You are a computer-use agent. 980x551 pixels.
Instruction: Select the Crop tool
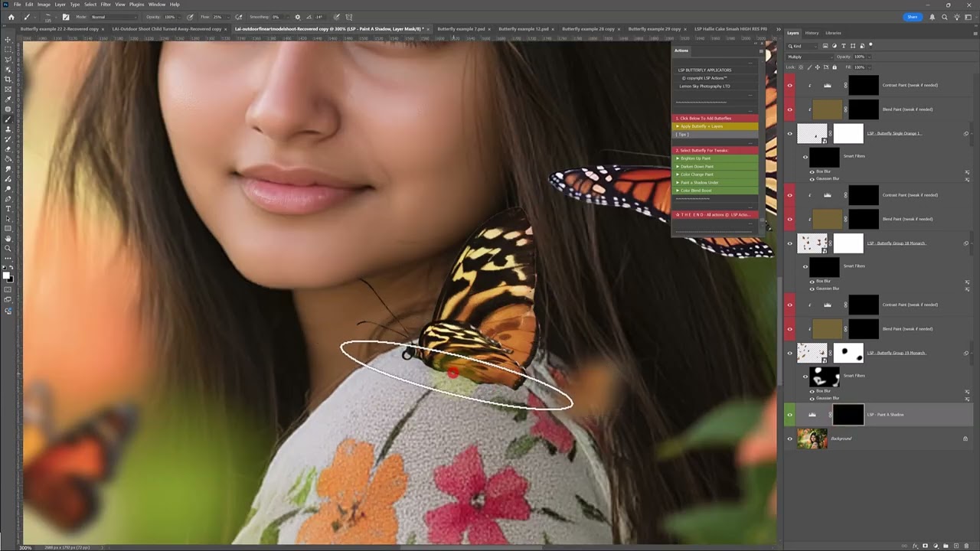(8, 79)
